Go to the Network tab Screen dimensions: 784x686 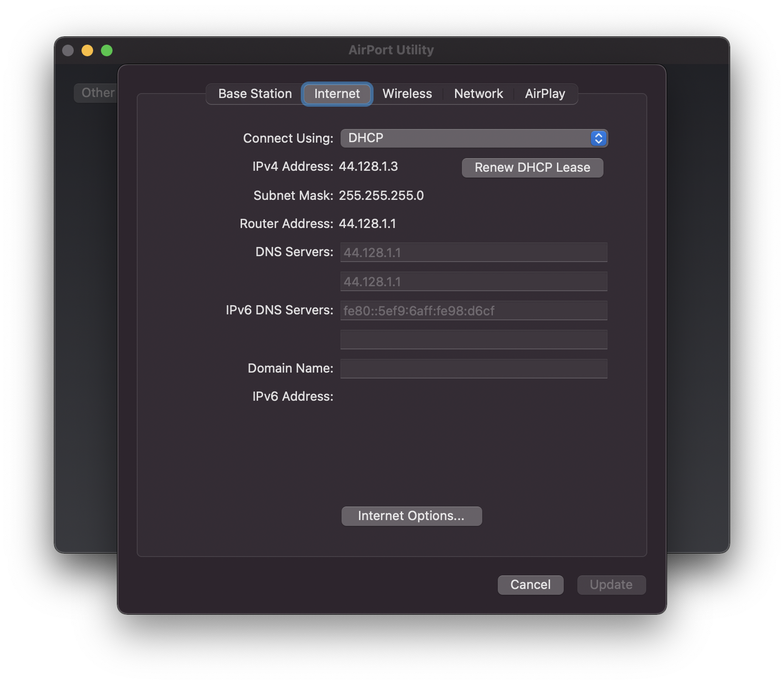[478, 94]
